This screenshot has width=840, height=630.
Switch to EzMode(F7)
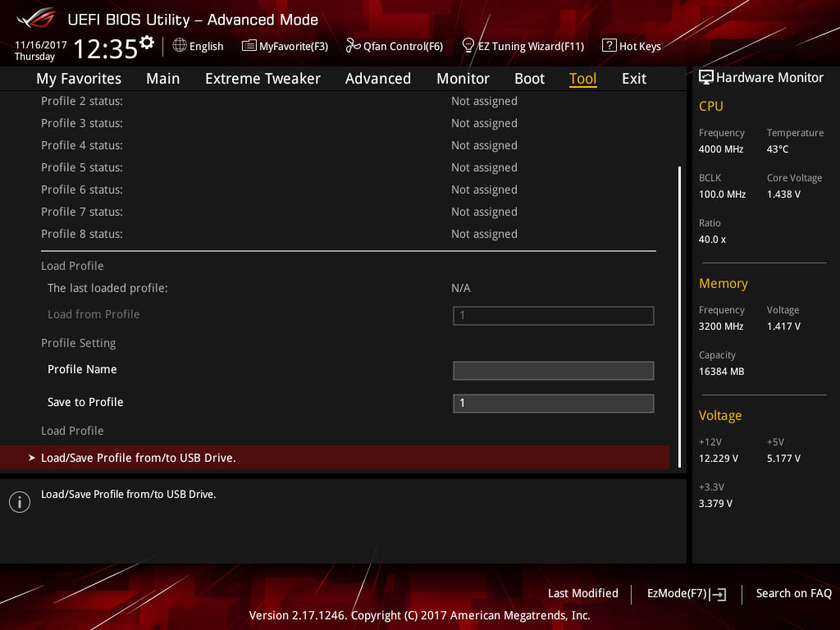(x=677, y=593)
